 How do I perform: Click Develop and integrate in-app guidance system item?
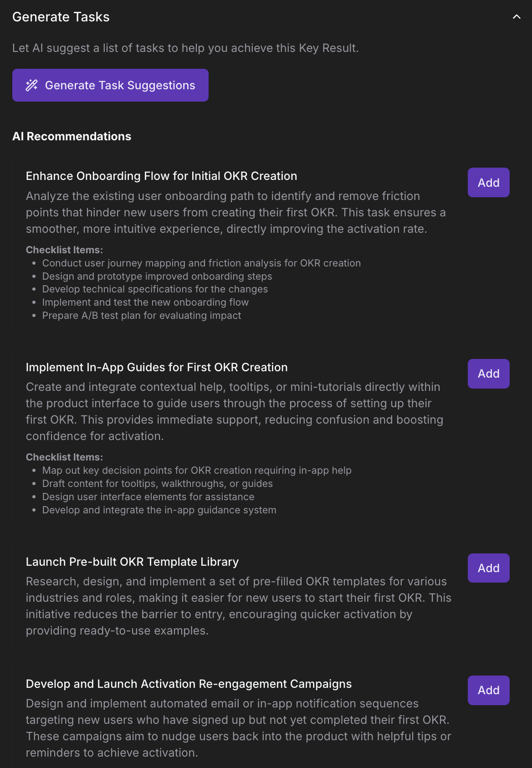(159, 510)
